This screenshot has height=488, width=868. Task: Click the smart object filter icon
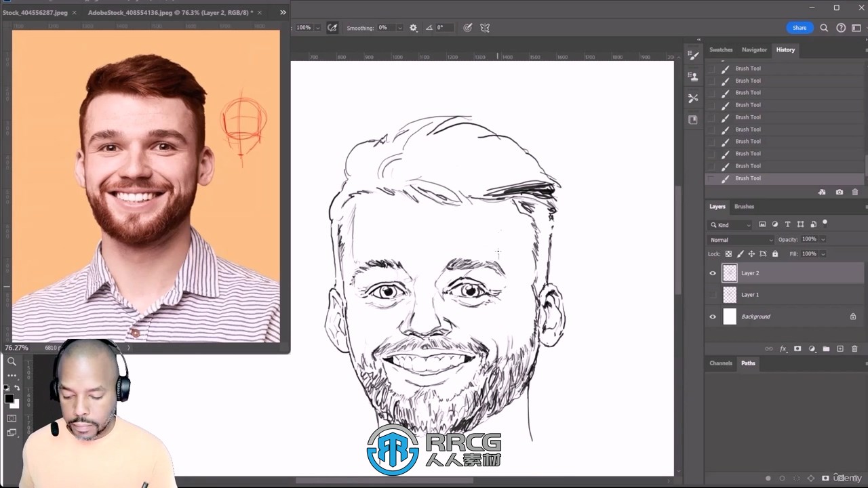pyautogui.click(x=812, y=224)
